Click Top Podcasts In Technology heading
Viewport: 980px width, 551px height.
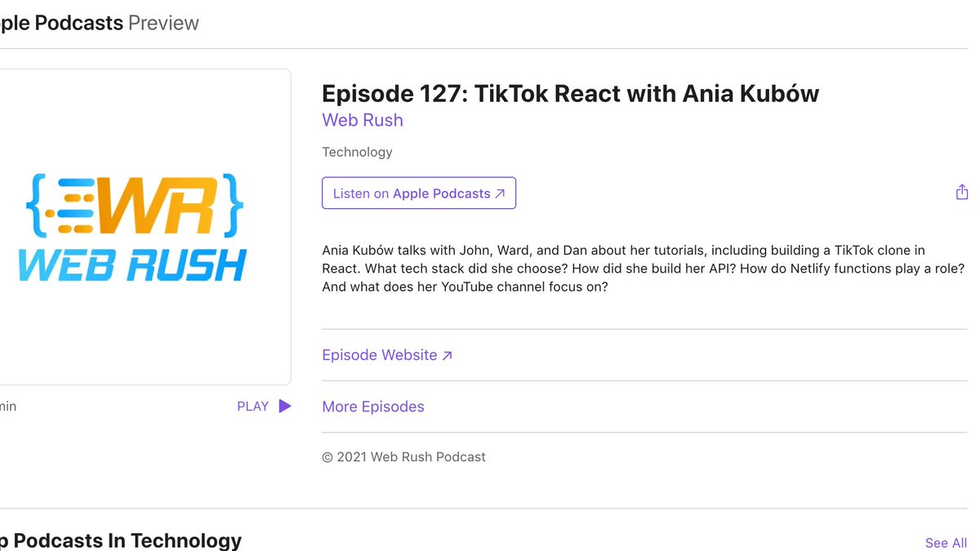pos(119,540)
